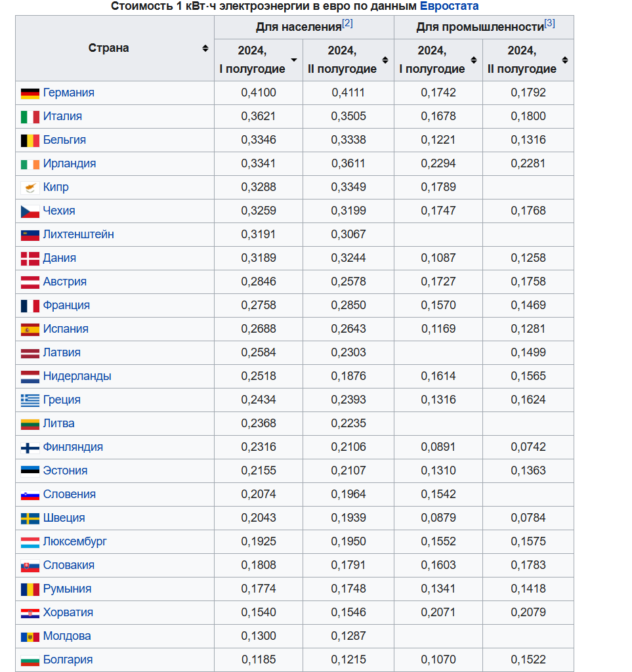Screen dimensions: 632x672
Task: Open the Евростата link in caption
Action: click(449, 7)
